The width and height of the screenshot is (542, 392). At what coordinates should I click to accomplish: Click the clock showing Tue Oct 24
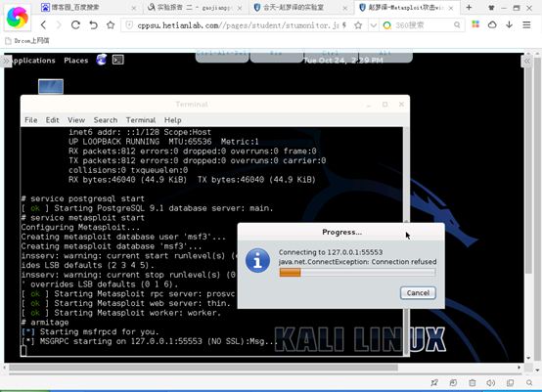343,61
